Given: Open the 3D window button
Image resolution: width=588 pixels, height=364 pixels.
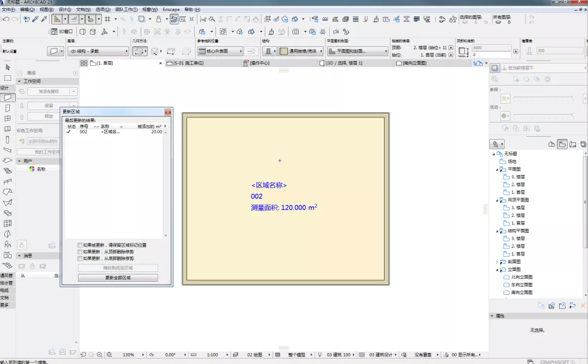Looking at the screenshot, I should click(62, 32).
